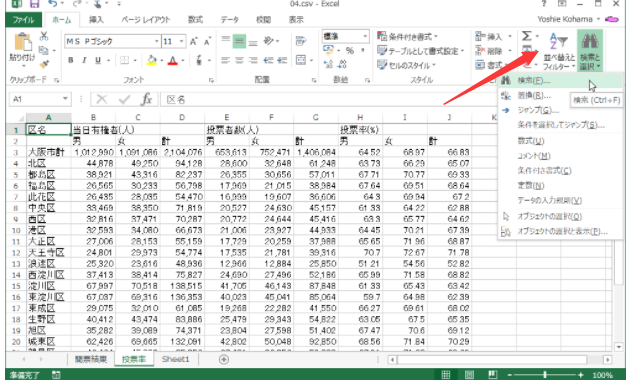The height and width of the screenshot is (380, 632).
Task: Expand the font size dropdown
Action: tap(181, 42)
